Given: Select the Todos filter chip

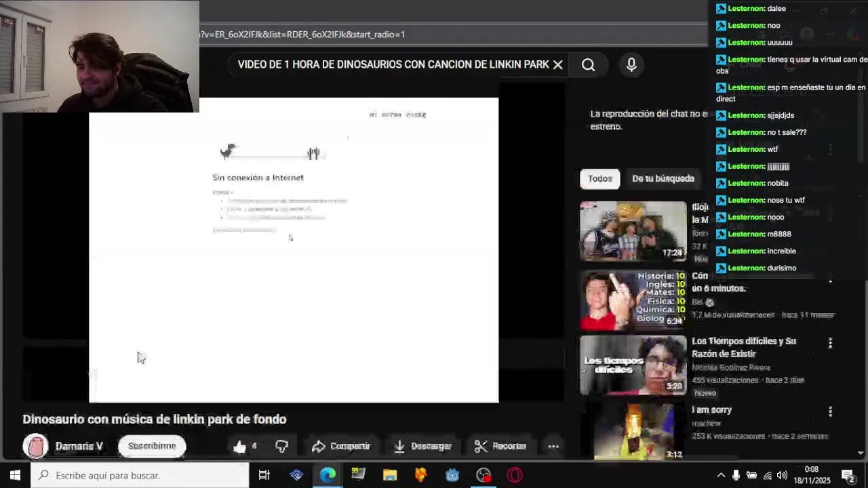Looking at the screenshot, I should click(x=599, y=178).
